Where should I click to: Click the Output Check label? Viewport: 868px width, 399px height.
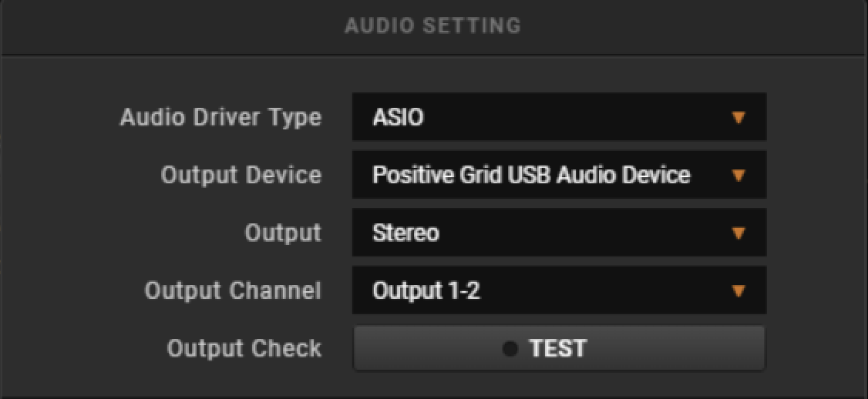[244, 349]
